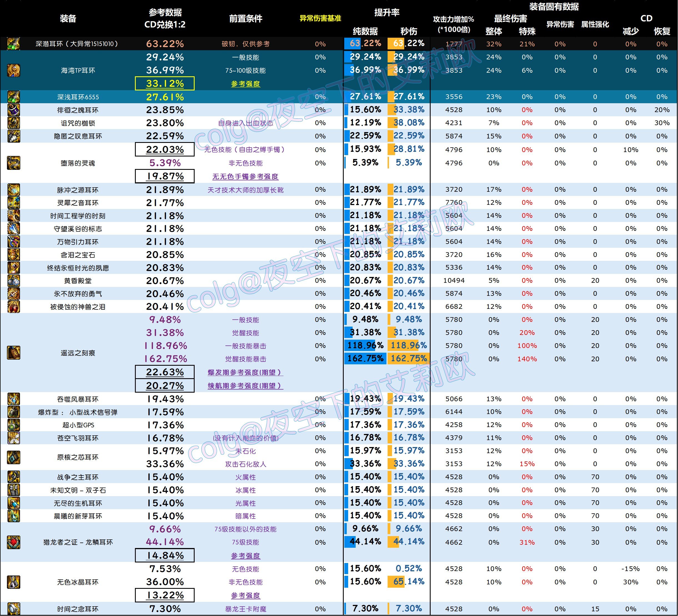Click the 晨曦的新芽耳环 item icon
This screenshot has width=678, height=616.
click(x=13, y=516)
